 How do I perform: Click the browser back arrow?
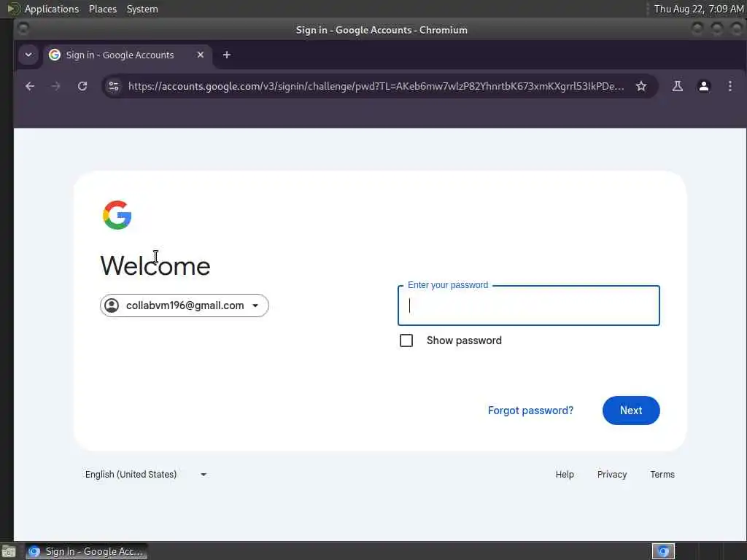(30, 86)
